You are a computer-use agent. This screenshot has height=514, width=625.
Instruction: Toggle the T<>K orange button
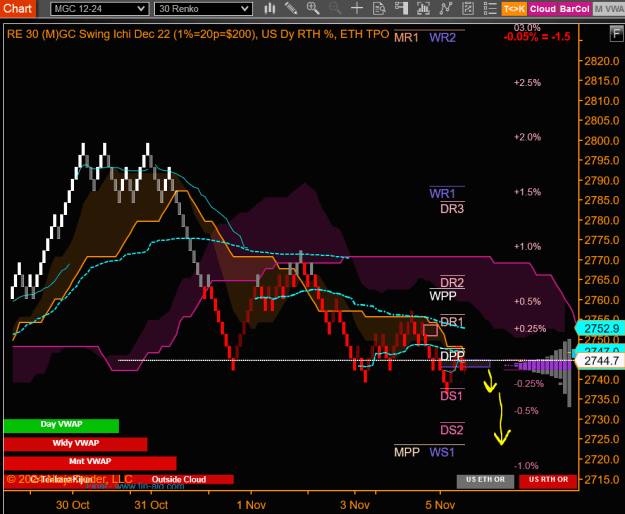[514, 9]
